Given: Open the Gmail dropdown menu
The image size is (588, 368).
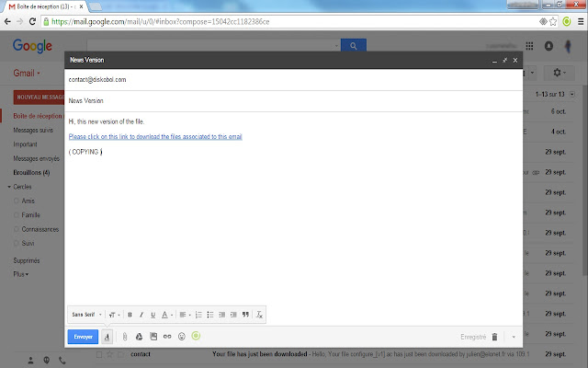Looking at the screenshot, I should coord(27,74).
